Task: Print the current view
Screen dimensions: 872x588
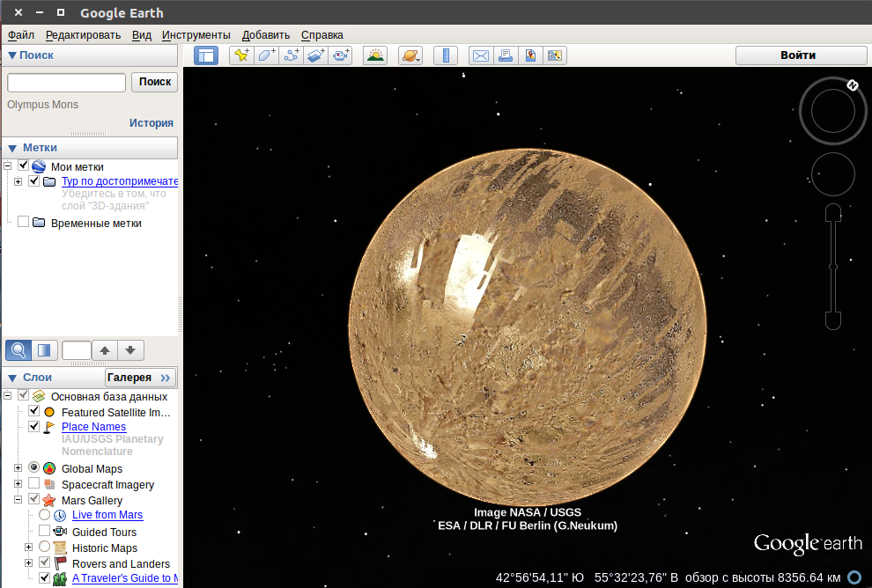Action: (506, 55)
